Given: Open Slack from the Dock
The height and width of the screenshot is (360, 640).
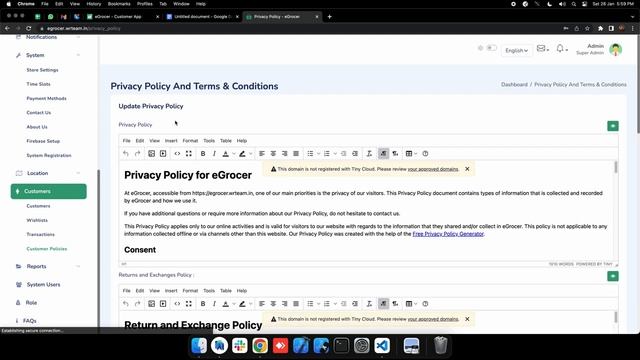Looking at the screenshot, I should tap(240, 346).
